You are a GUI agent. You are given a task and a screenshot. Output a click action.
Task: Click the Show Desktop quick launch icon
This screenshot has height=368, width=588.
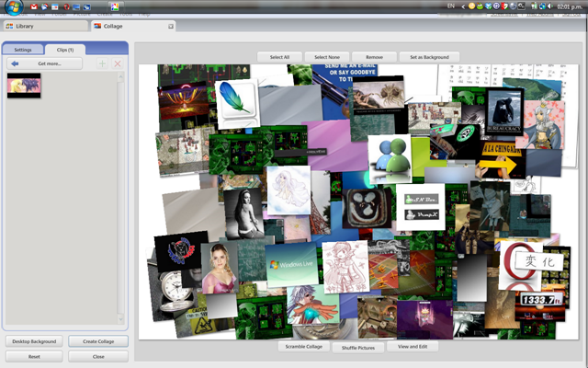[x=76, y=6]
